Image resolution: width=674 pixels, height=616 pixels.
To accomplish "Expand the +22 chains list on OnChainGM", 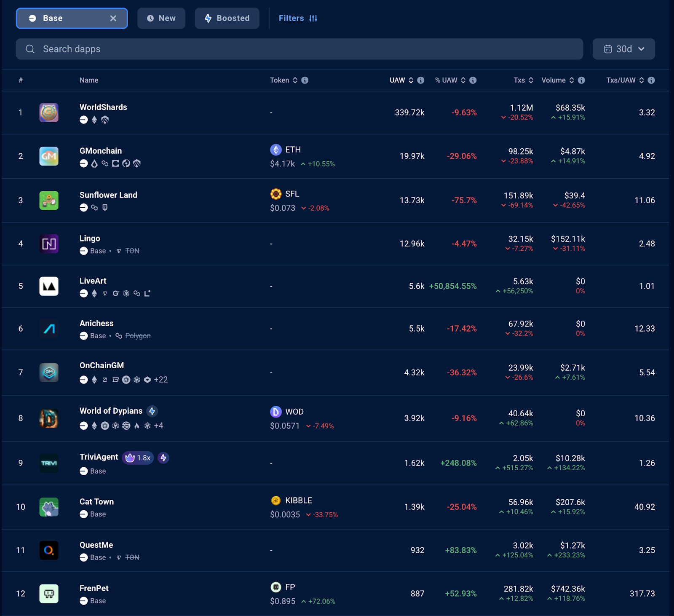I will click(x=161, y=380).
